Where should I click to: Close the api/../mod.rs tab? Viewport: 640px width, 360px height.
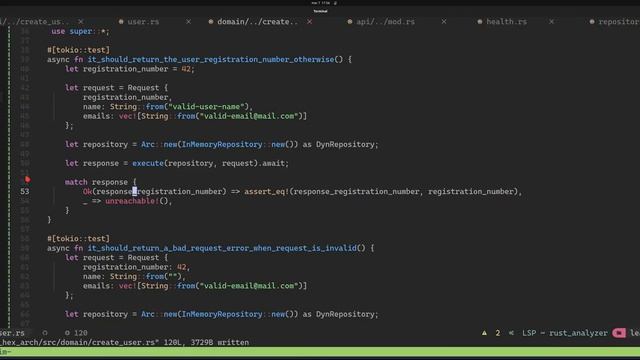pos(444,22)
